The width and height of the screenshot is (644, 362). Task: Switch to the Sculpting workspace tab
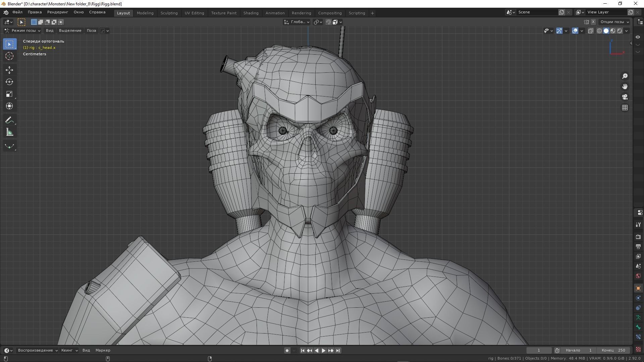(x=169, y=13)
